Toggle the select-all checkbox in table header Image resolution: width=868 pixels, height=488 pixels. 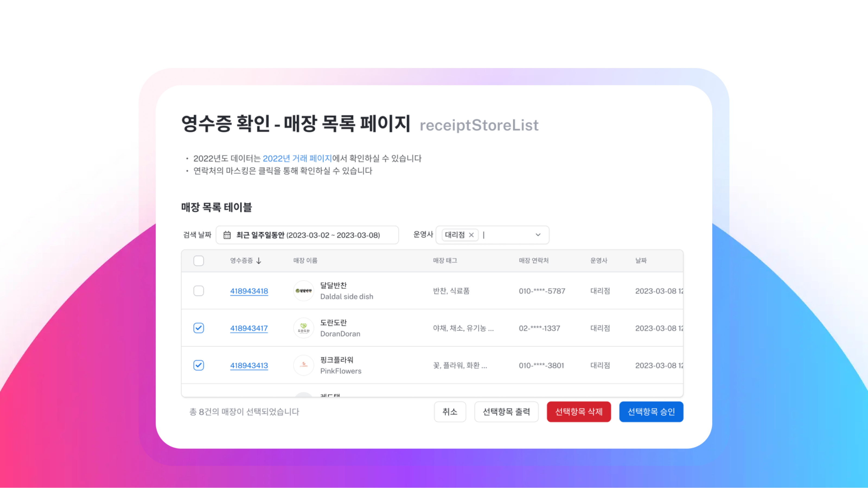(199, 260)
